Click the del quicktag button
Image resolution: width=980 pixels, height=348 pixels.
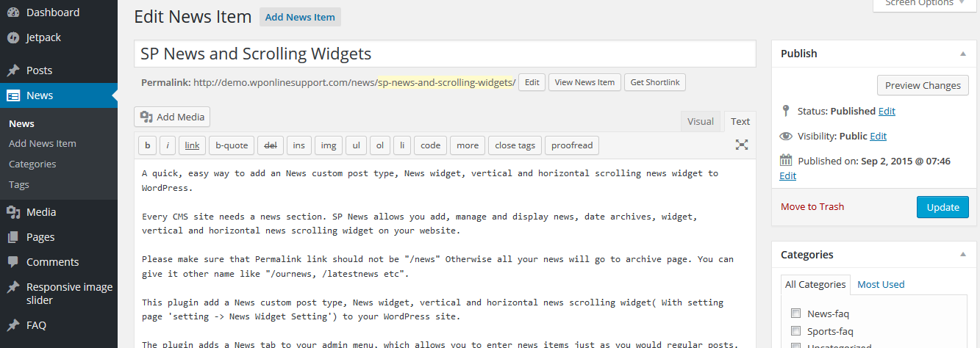(271, 145)
